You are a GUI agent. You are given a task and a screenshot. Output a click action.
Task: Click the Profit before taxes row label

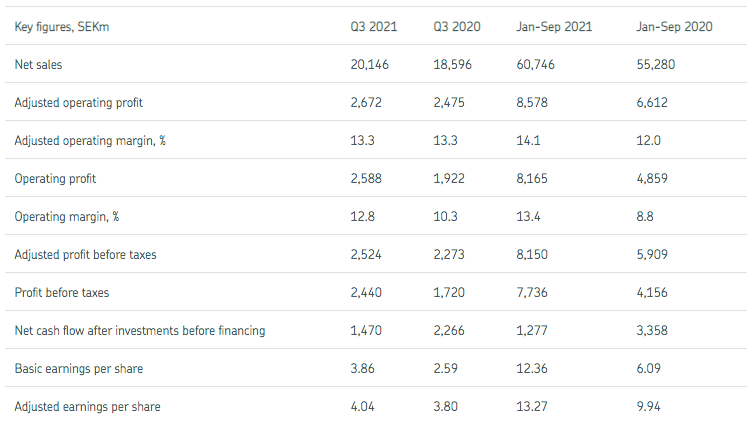click(x=64, y=292)
